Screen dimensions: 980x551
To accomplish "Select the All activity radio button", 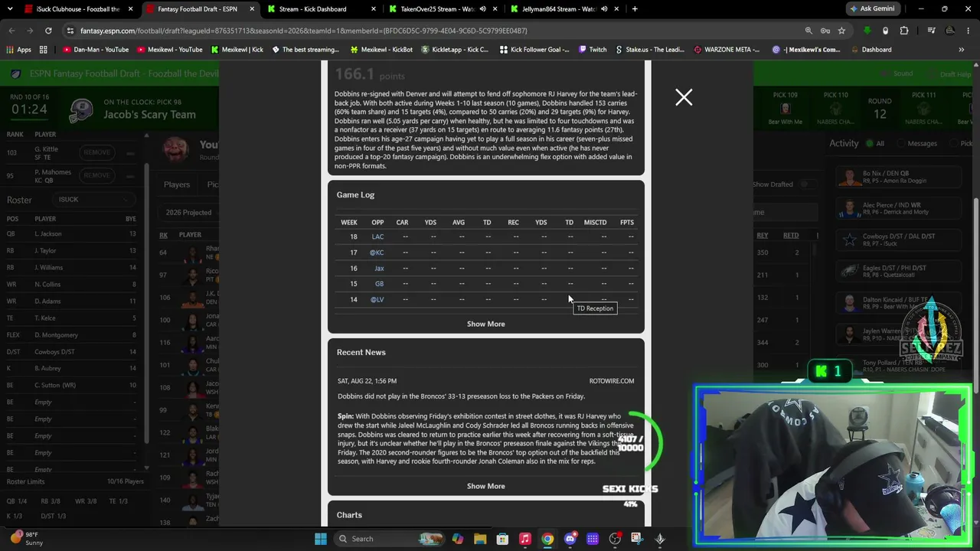I will tap(870, 143).
